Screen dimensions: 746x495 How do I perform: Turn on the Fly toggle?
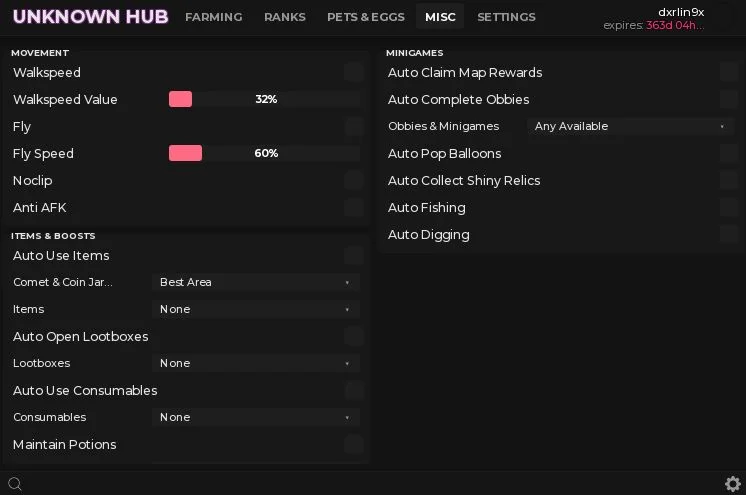(354, 127)
